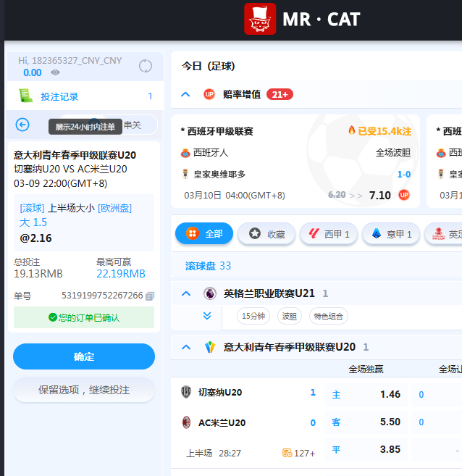Collapse 英格兰职业联赛U21 league section
The height and width of the screenshot is (476, 462).
pos(186,293)
